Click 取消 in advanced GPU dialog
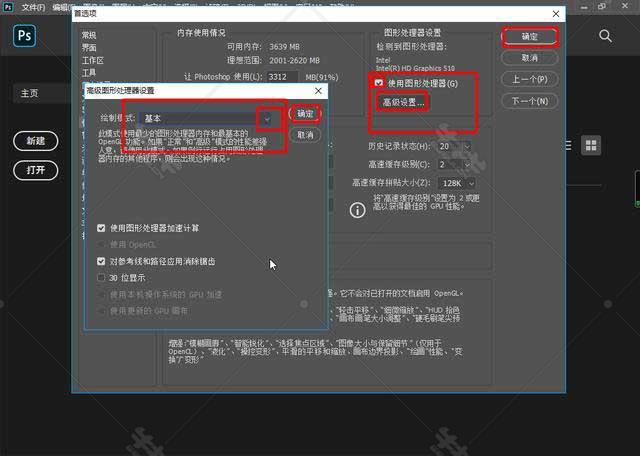The image size is (640, 456). point(305,135)
